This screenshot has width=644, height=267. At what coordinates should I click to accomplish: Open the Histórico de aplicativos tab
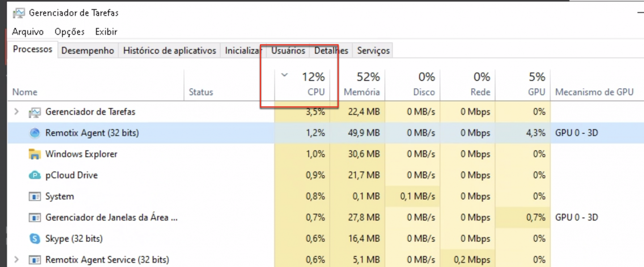[x=169, y=51]
